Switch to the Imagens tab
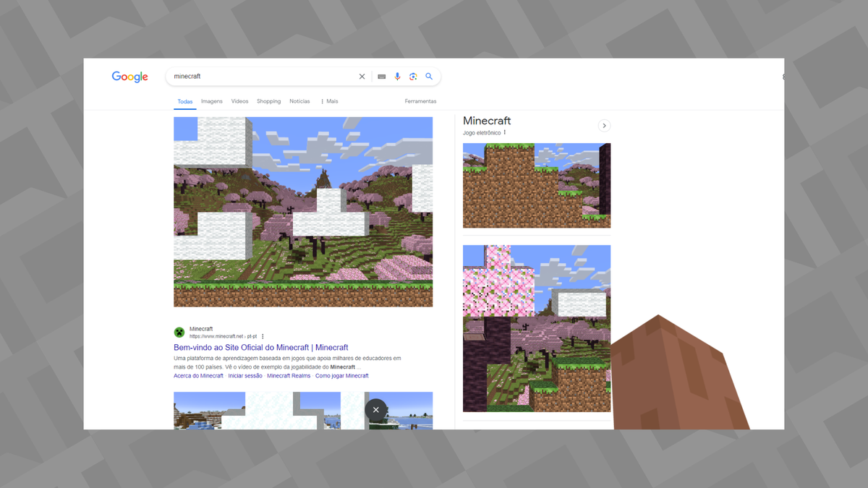The image size is (868, 488). (211, 101)
